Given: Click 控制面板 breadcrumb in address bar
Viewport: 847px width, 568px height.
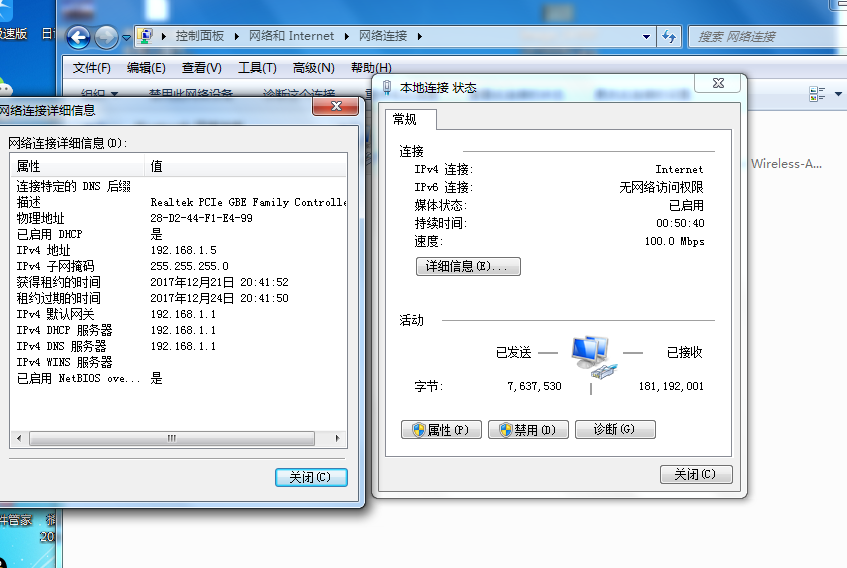Looking at the screenshot, I should 199,36.
